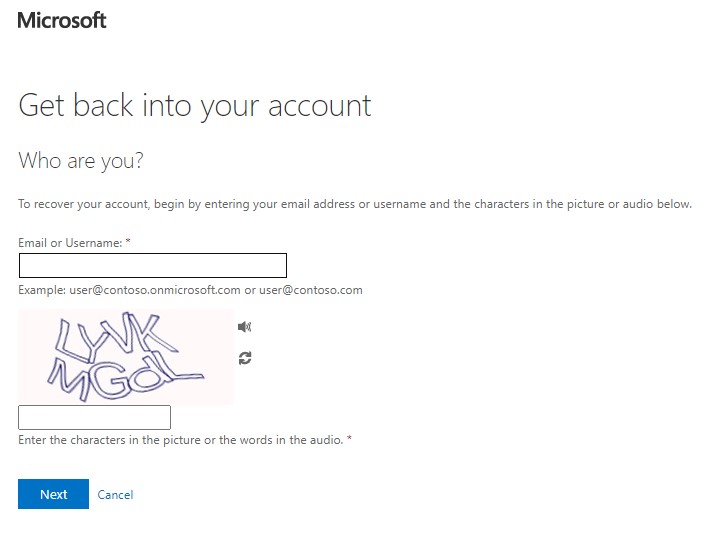Image resolution: width=718 pixels, height=541 pixels.
Task: Click the 'Email or Username:' label
Action: pyautogui.click(x=70, y=243)
